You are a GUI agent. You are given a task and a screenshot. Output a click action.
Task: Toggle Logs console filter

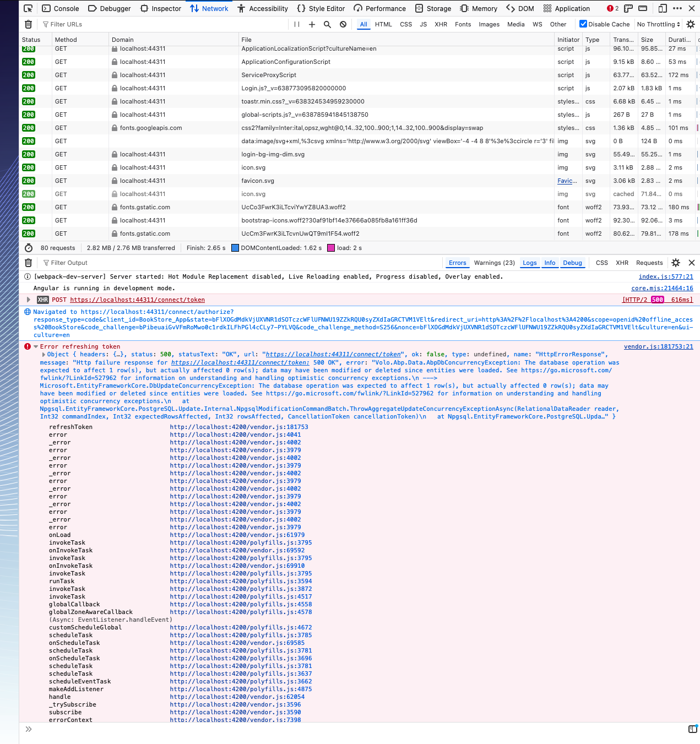point(530,263)
